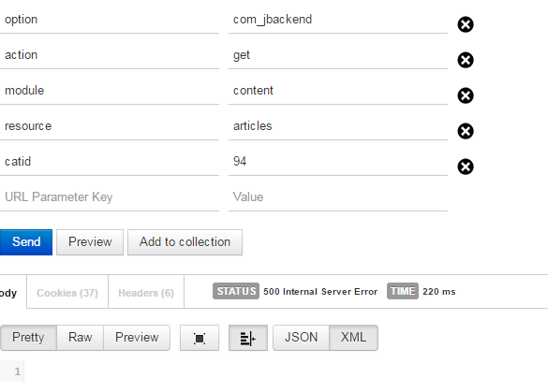Open the Headers (6) tab

pyautogui.click(x=146, y=293)
